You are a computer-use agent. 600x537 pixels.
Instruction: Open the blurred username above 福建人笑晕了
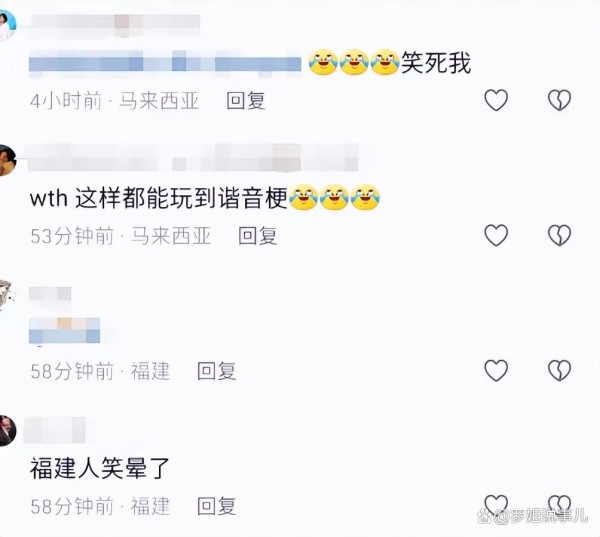click(55, 430)
